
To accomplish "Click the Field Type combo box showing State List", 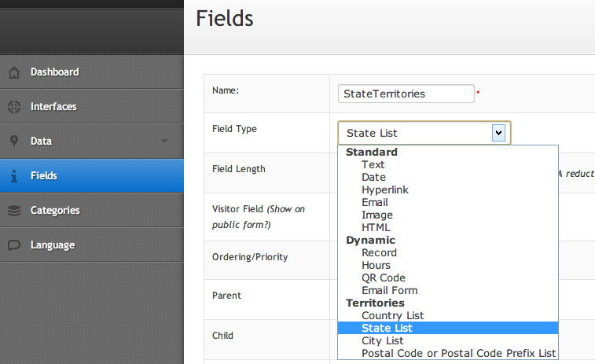I will 424,133.
